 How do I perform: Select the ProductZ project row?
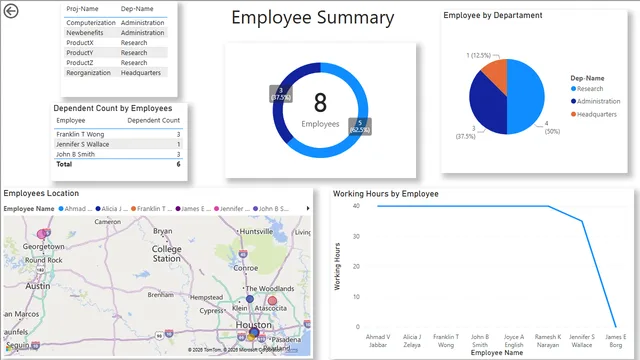point(116,63)
